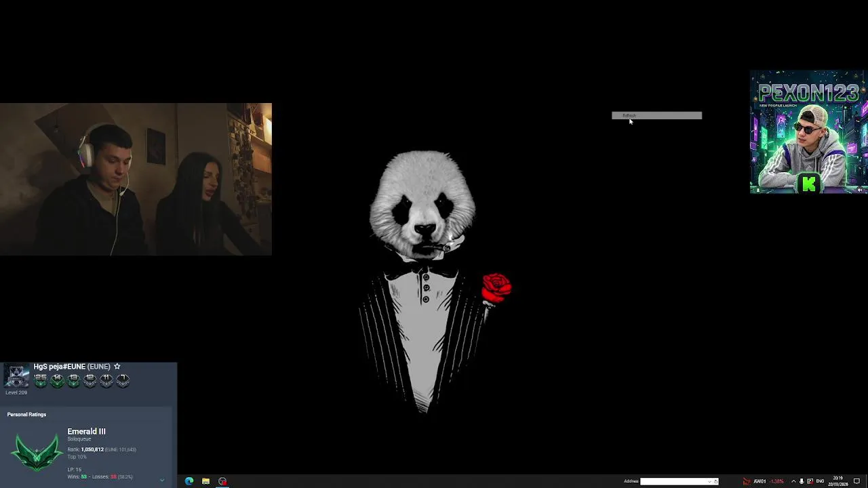Viewport: 868px width, 488px height.
Task: Click the person icon on the PEXON123 promo
Action: click(x=757, y=190)
